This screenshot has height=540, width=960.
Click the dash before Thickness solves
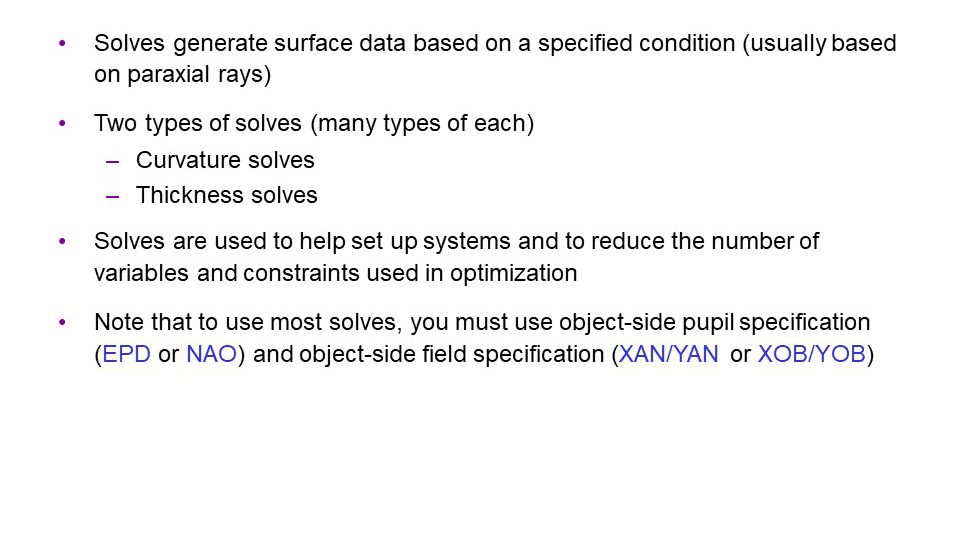pyautogui.click(x=112, y=197)
